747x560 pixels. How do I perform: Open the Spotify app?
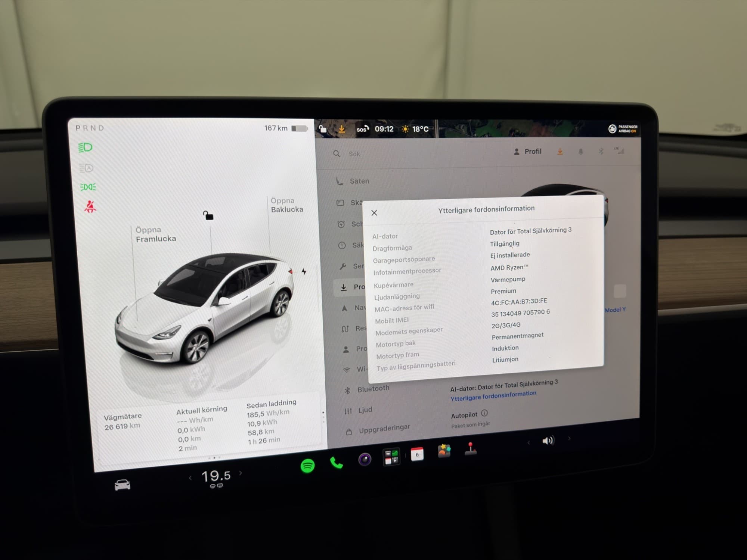(x=307, y=466)
